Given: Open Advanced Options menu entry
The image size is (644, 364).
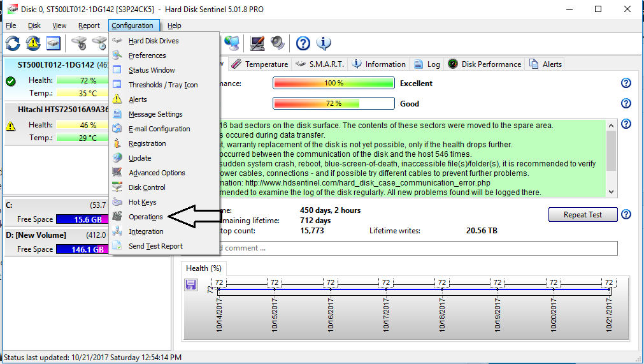Looking at the screenshot, I should (x=164, y=173).
